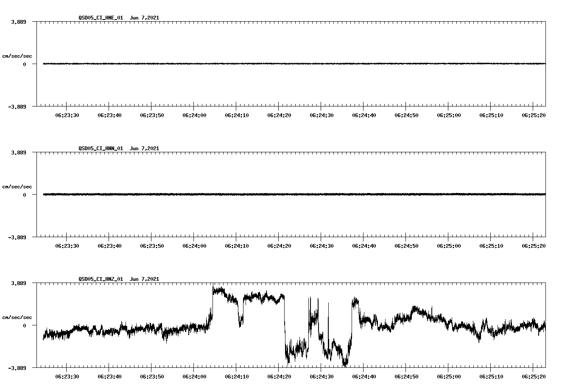This screenshot has width=576, height=392.
Task: Click 06:24:50 time label under HNN plot
Action: pos(406,246)
